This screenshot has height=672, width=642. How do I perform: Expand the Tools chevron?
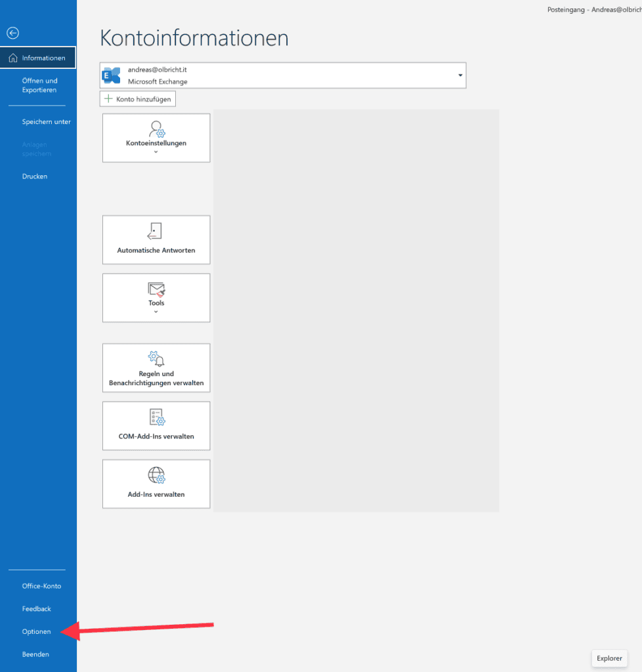point(156,312)
